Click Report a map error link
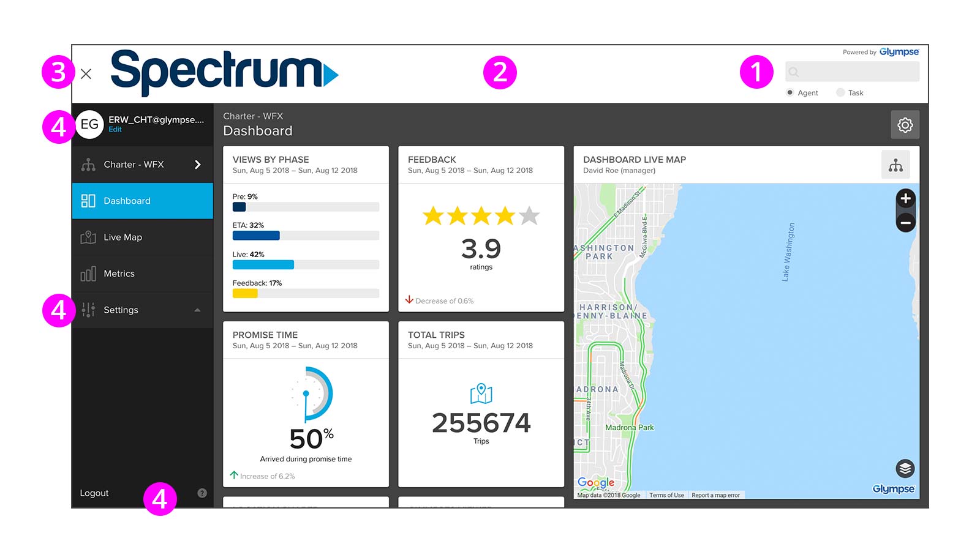 coord(715,495)
